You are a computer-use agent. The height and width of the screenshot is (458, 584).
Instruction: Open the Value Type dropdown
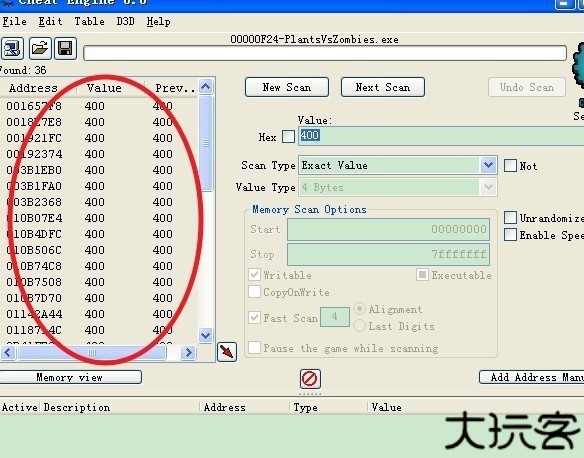pos(488,187)
